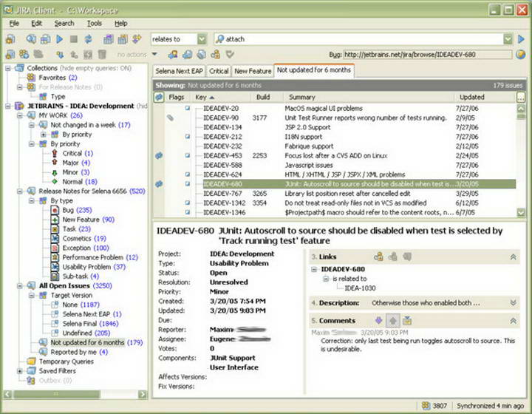Expand the Description section chevron
Viewport: 532px width, 414px height.
(514, 302)
